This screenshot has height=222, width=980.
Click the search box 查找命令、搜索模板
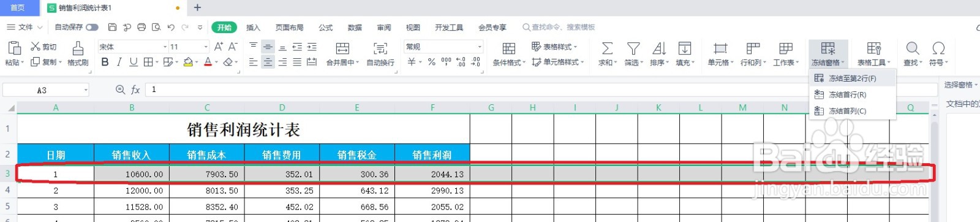pos(559,27)
